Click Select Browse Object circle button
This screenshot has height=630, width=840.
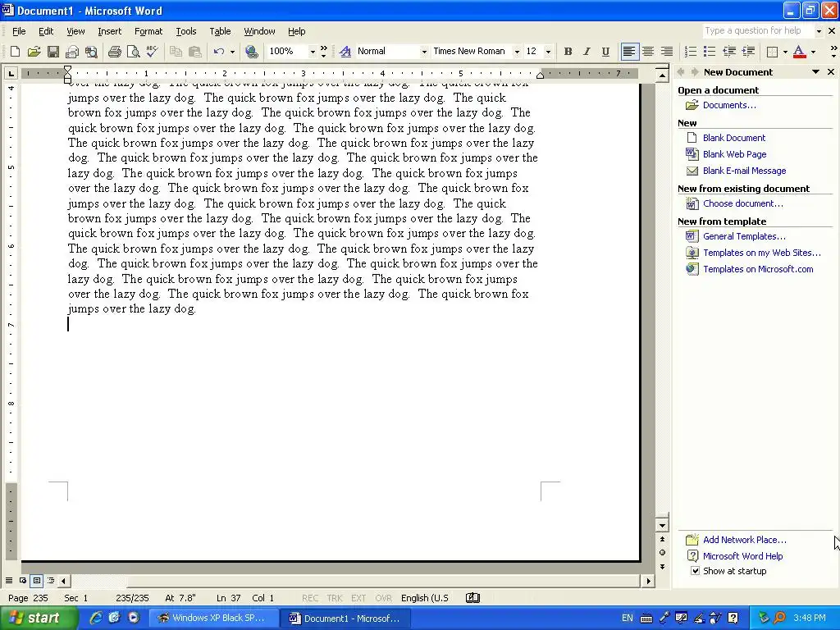[662, 552]
